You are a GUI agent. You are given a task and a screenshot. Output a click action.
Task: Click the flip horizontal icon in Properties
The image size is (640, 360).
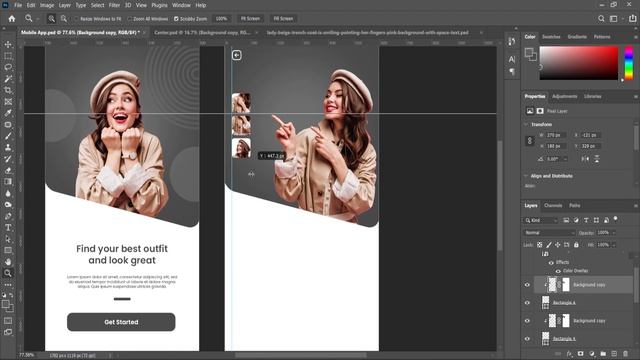click(x=585, y=159)
